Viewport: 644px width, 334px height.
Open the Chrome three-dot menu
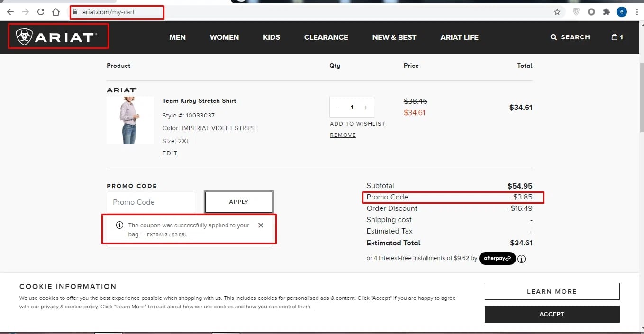click(x=636, y=12)
